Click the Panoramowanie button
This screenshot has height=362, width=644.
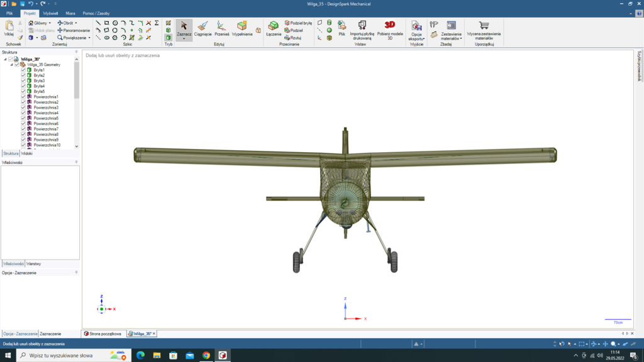pos(74,30)
